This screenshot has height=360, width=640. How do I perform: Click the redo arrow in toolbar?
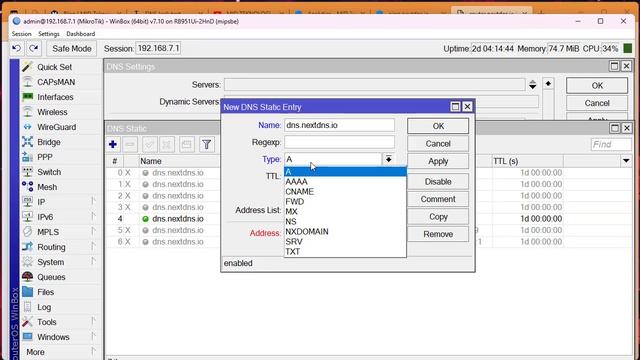point(34,49)
